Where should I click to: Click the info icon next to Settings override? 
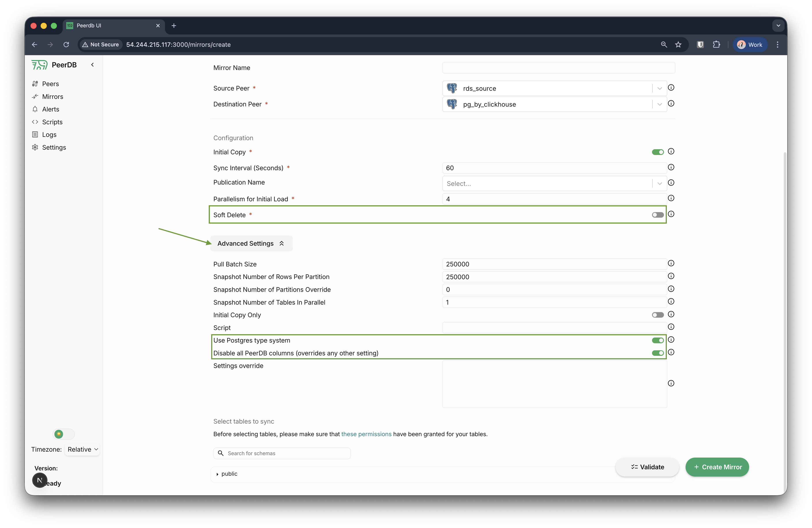671,383
